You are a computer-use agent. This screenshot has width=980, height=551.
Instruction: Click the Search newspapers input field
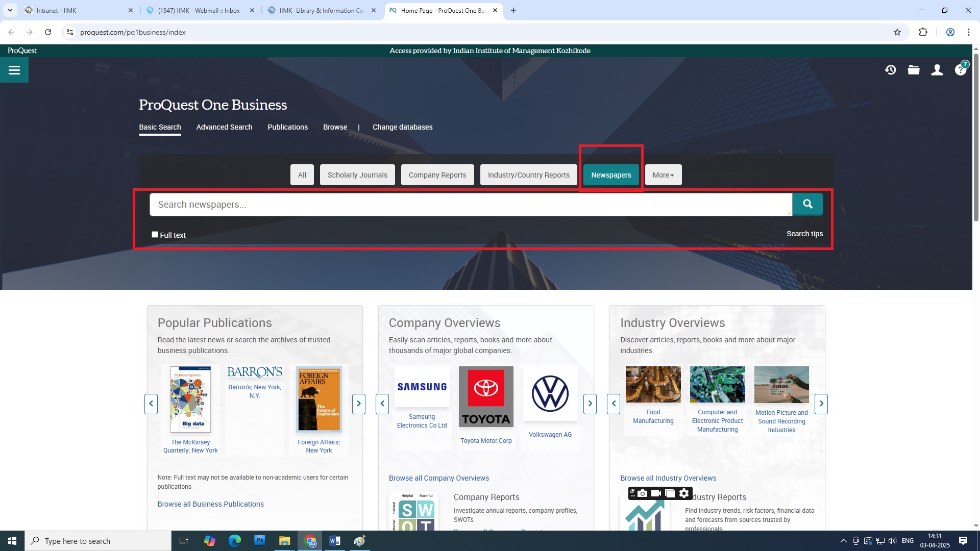[470, 205]
